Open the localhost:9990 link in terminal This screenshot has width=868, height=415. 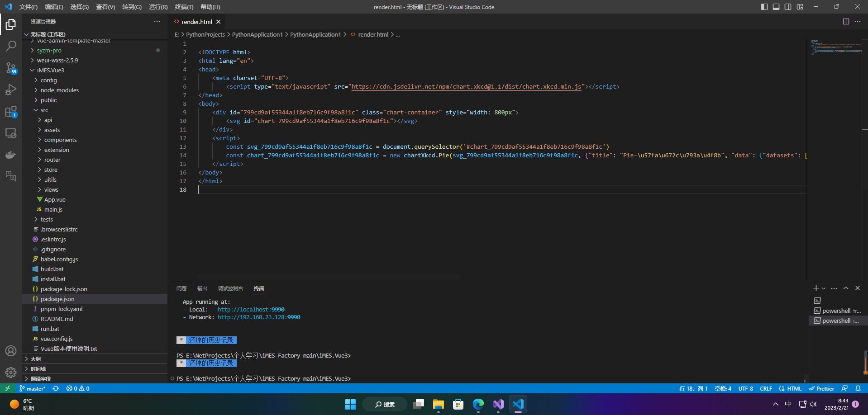click(x=251, y=310)
